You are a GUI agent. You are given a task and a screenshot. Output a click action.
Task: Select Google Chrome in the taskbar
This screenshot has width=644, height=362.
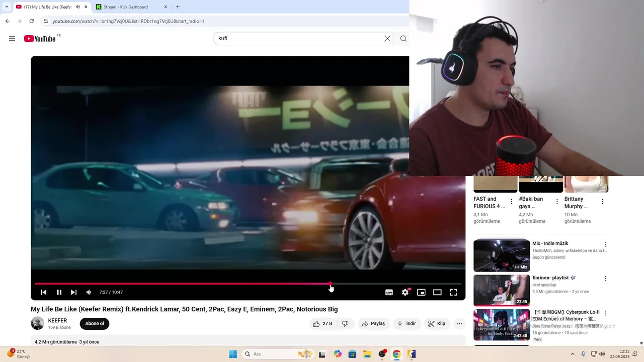[396, 354]
